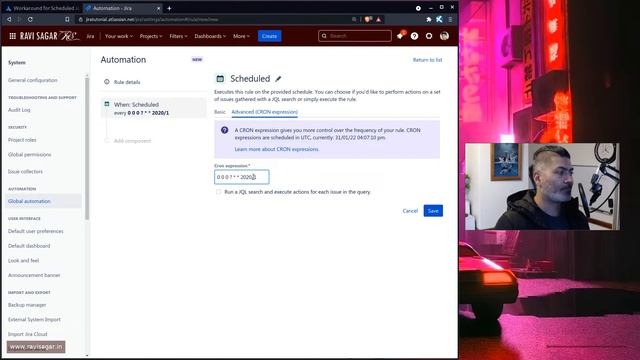Click the pencil icon to rename Scheduled

click(278, 79)
